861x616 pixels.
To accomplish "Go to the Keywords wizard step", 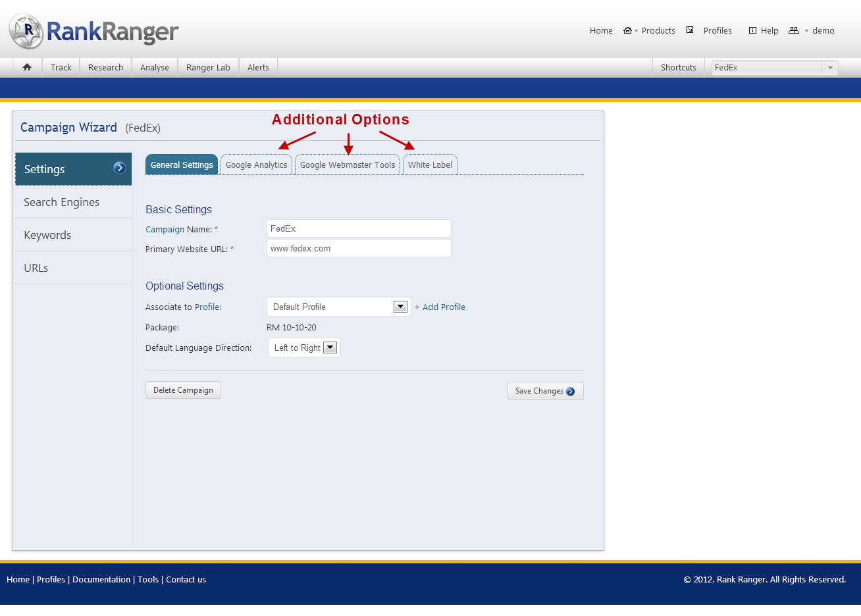I will click(73, 235).
